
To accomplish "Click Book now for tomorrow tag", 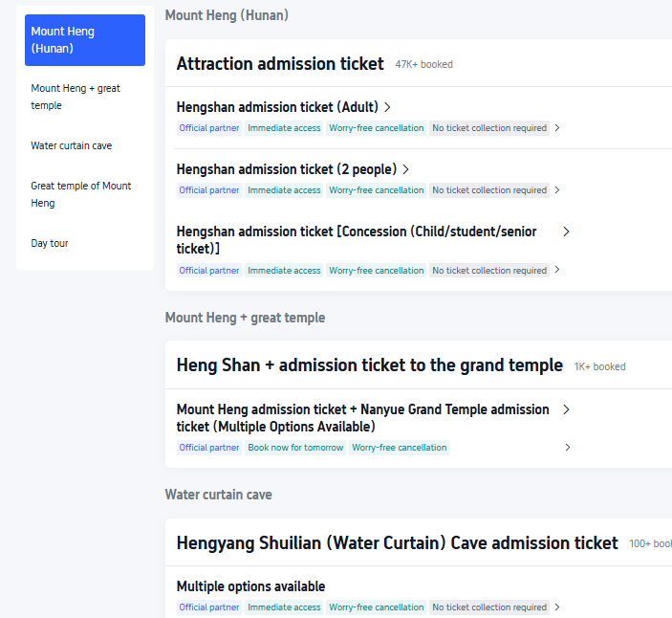I will coord(295,448).
